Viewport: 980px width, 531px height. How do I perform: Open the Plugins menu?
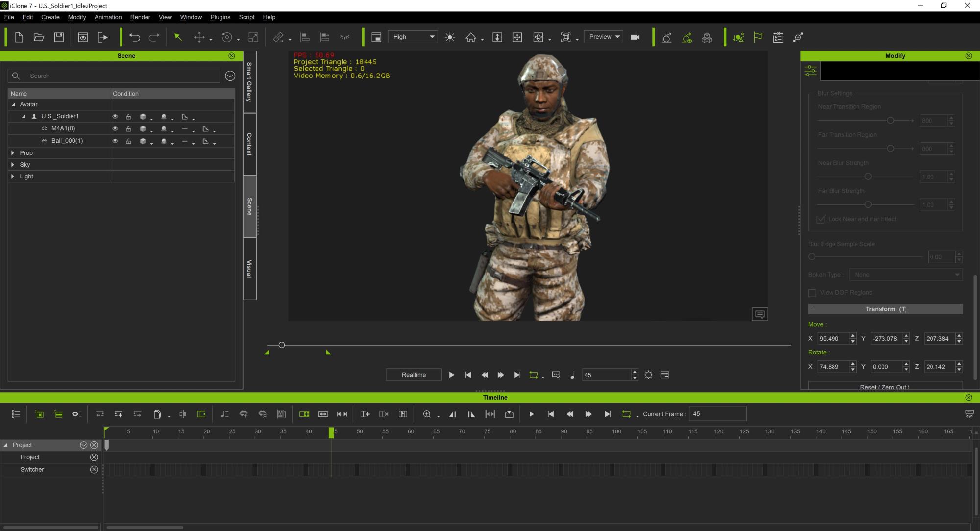pyautogui.click(x=220, y=17)
